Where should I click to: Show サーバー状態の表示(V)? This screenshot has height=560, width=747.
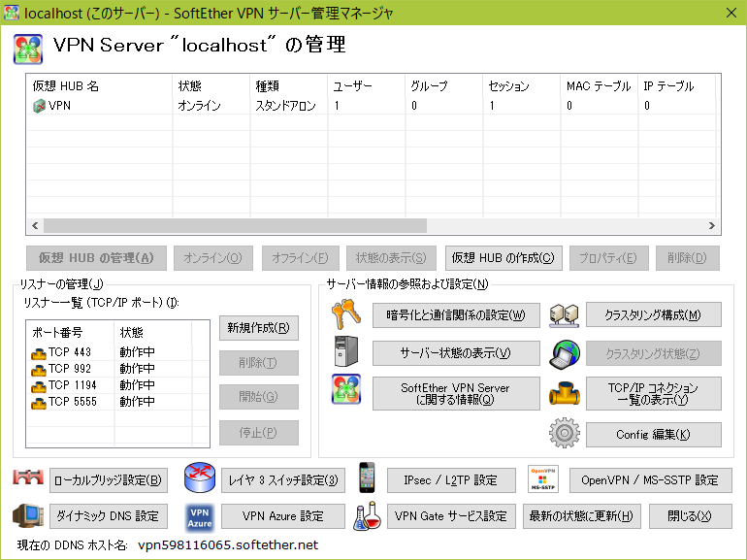click(x=456, y=353)
